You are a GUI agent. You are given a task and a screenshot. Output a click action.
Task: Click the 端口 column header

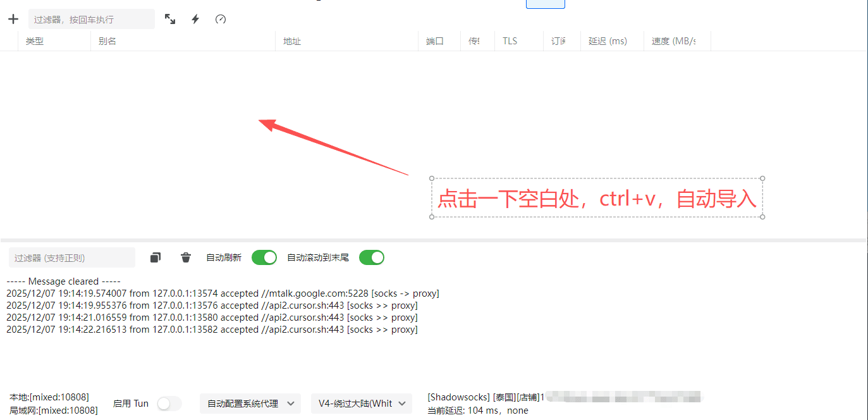[435, 41]
